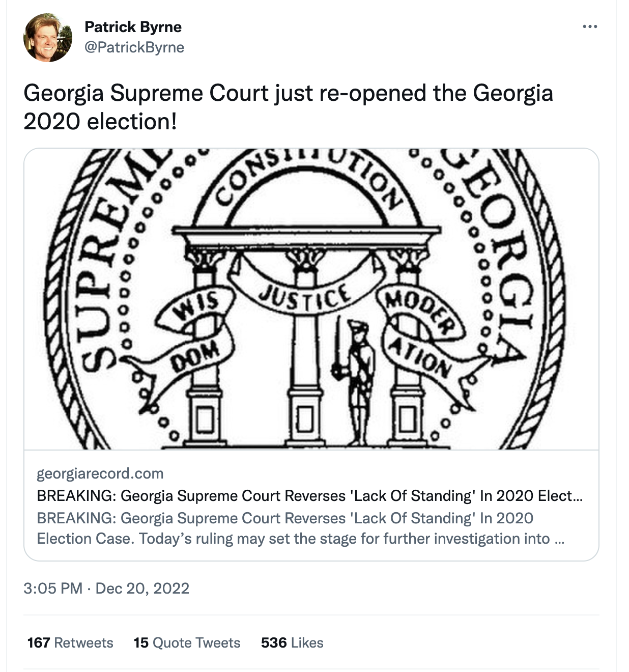Click Patrick Byrne's profile avatar photo
The width and height of the screenshot is (629, 672).
tap(48, 38)
